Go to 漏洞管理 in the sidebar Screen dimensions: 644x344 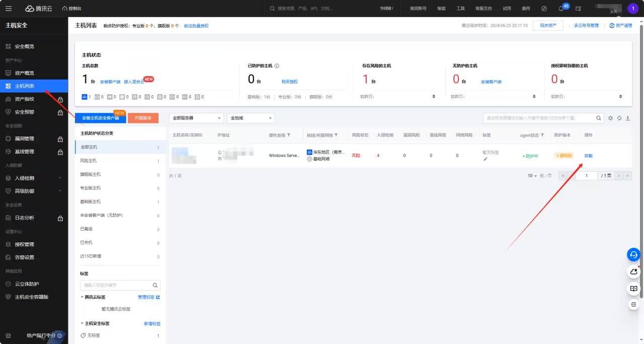click(25, 139)
